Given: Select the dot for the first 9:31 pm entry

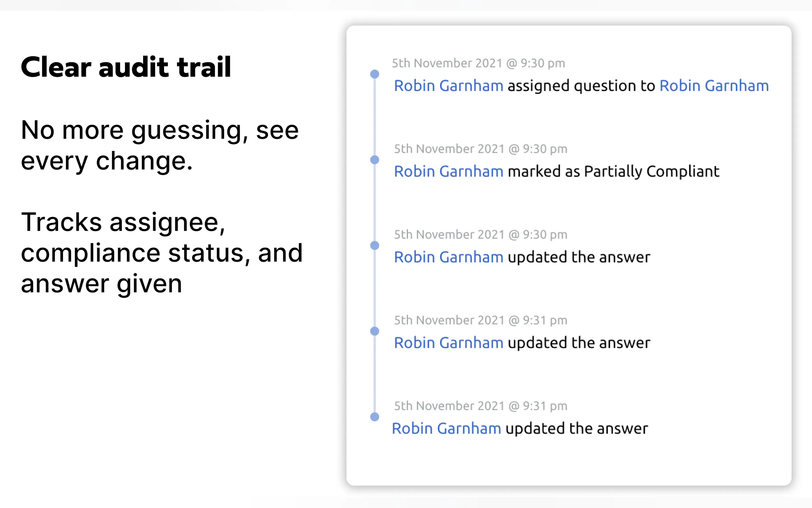Looking at the screenshot, I should (375, 331).
